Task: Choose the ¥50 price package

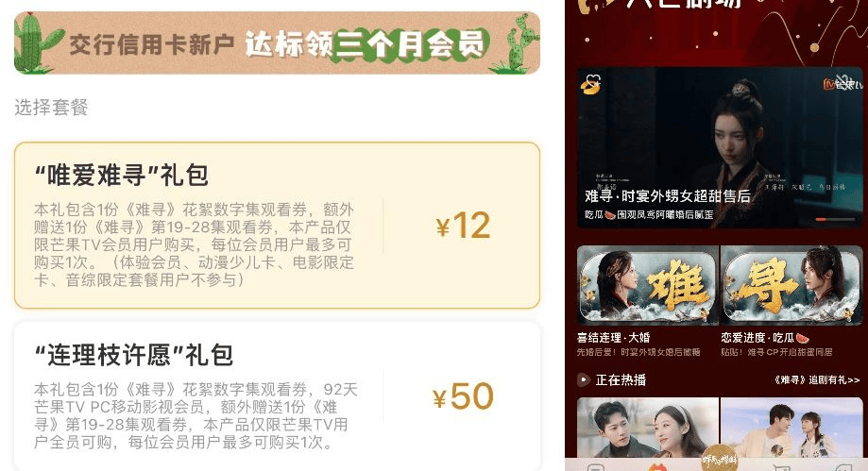Action: pos(463,396)
